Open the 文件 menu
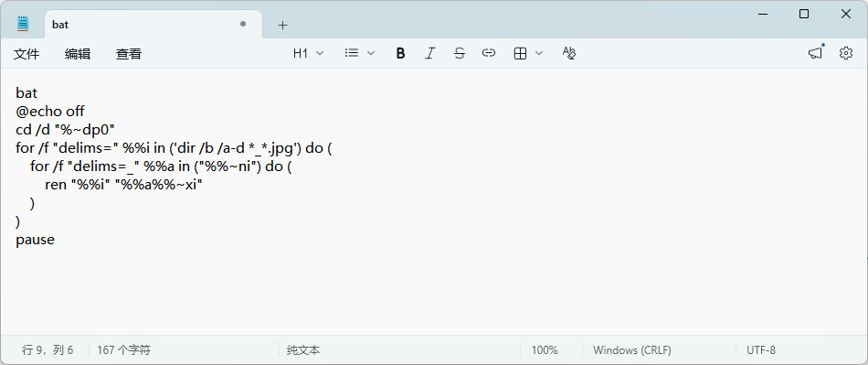The height and width of the screenshot is (365, 868). 26,54
